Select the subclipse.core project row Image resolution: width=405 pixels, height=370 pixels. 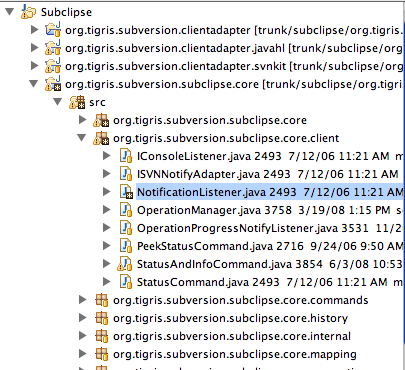233,84
